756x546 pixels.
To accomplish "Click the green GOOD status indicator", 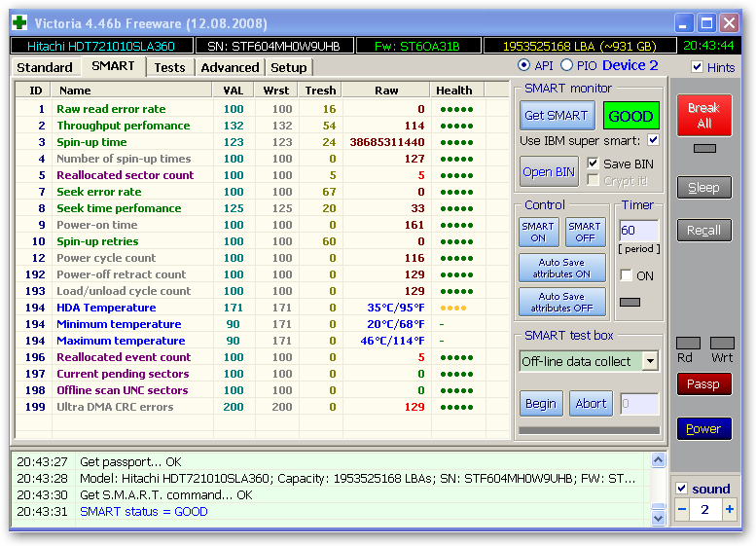I will 630,116.
